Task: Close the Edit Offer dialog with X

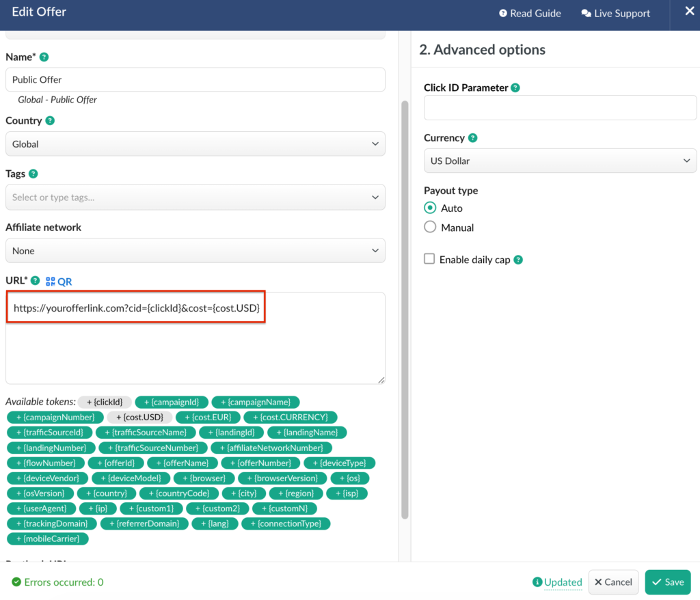Action: [x=688, y=12]
